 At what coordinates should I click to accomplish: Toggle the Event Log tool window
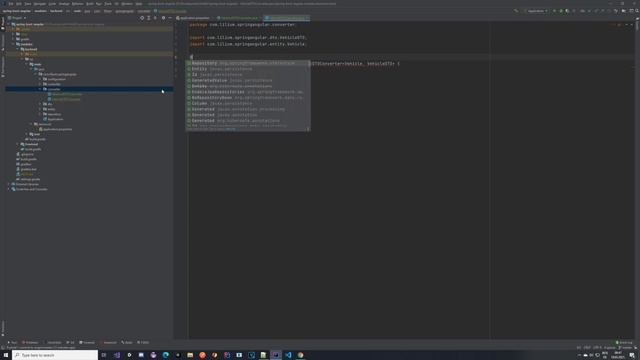click(x=624, y=342)
